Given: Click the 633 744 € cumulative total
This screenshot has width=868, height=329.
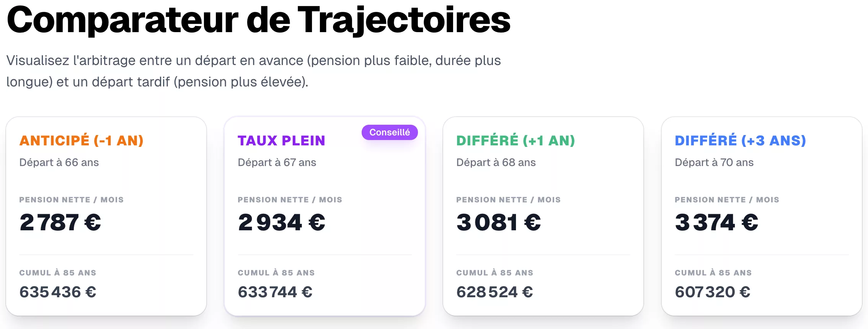Looking at the screenshot, I should point(275,292).
